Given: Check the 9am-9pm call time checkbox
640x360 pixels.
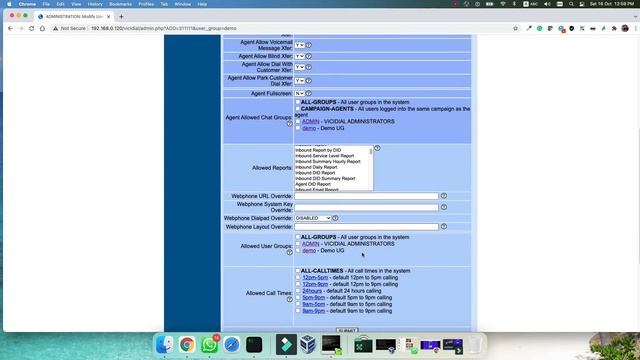Looking at the screenshot, I should [298, 311].
